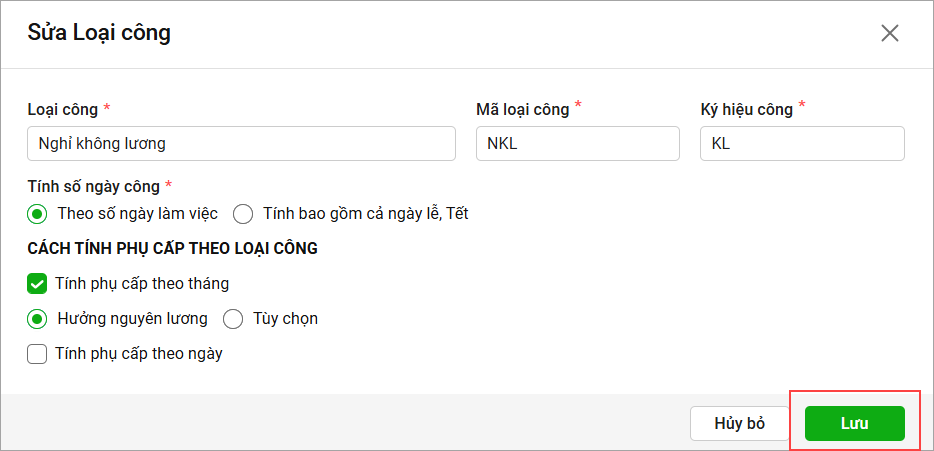This screenshot has height=451, width=934.
Task: Select the Theo số ngày làm việc radio
Action: pyautogui.click(x=37, y=214)
